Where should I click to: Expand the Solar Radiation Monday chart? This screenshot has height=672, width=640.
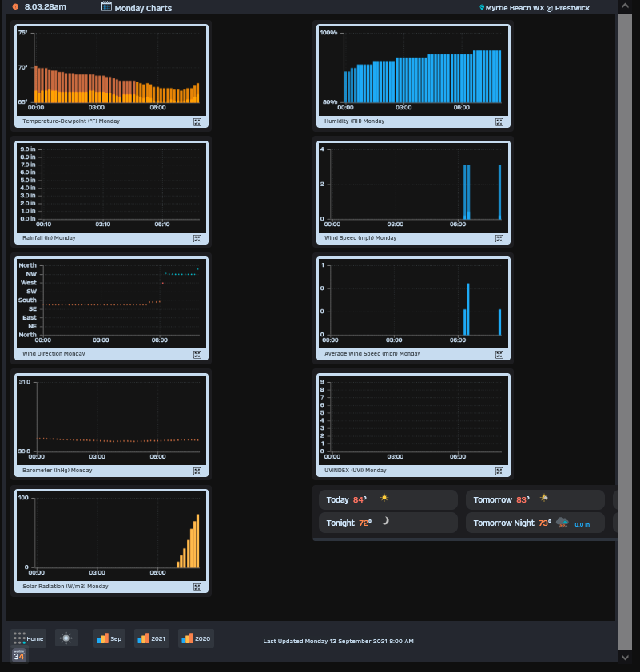coord(197,587)
